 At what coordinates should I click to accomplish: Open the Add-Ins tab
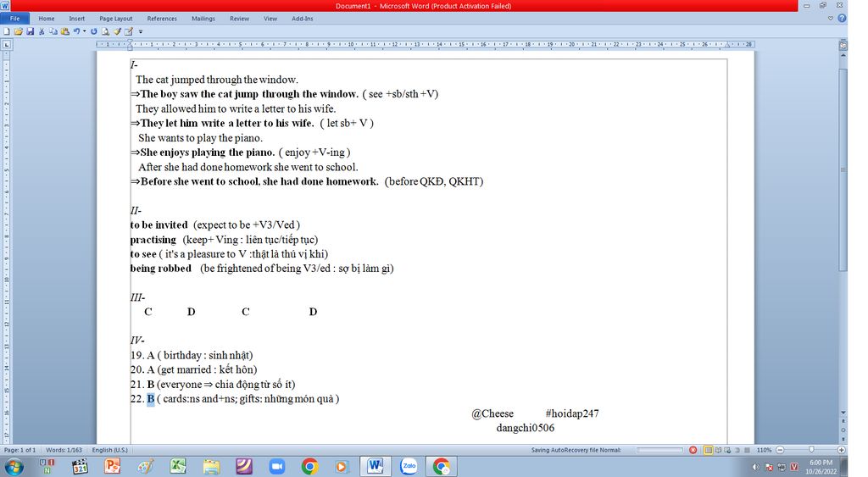[303, 19]
